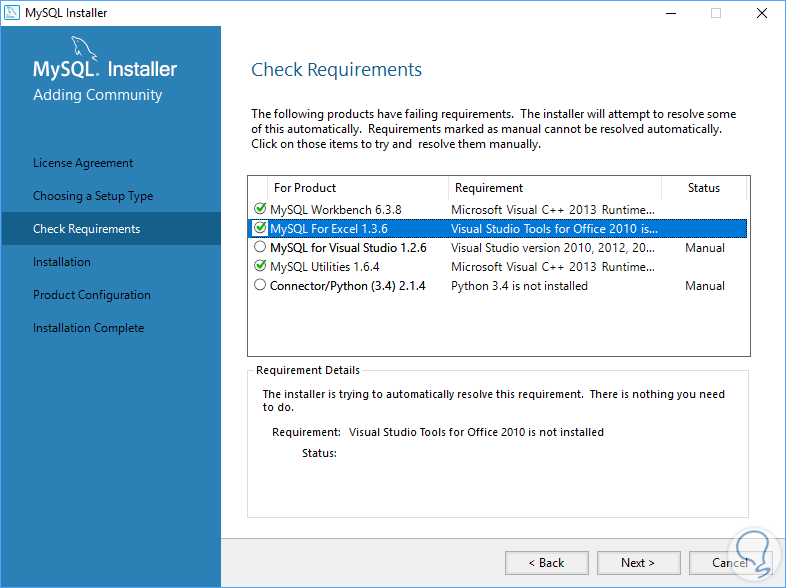
Task: Click 'Visual Studio Tools for Office 2010 is...' cell
Action: 554,229
